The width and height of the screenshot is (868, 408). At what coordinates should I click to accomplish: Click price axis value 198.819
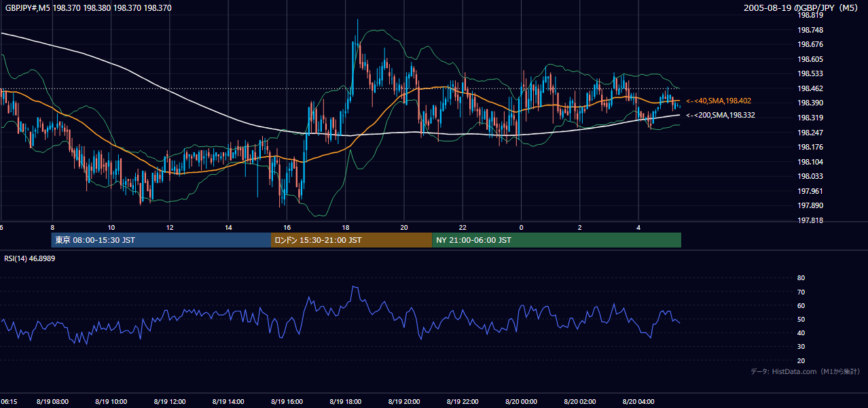click(810, 15)
